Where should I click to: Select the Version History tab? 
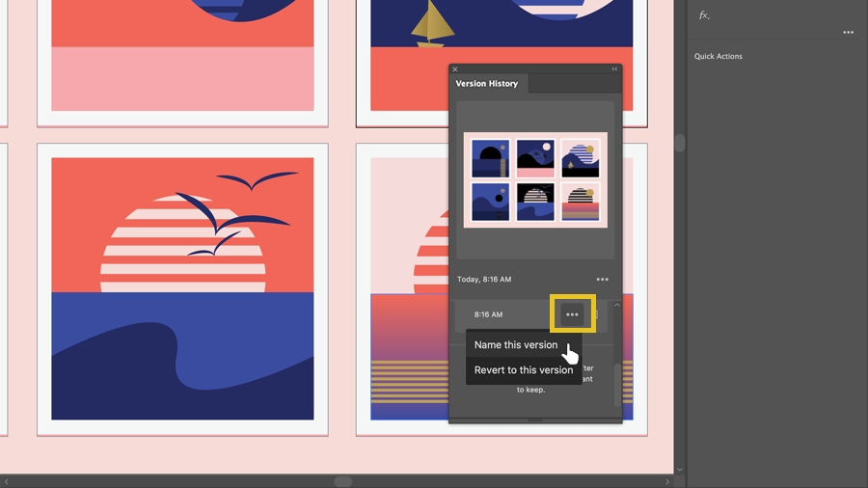487,84
